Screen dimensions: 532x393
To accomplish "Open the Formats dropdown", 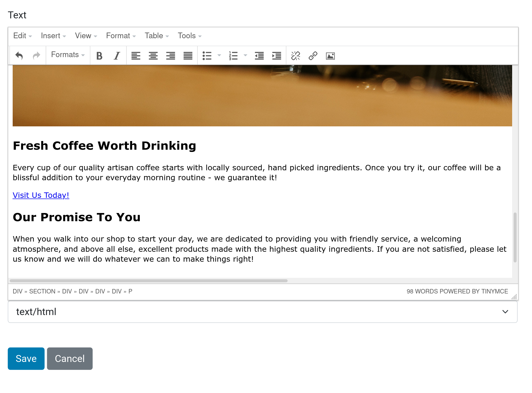I will pos(68,55).
